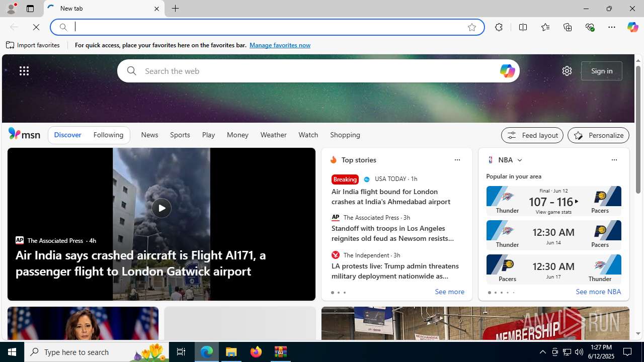644x362 pixels.
Task: Stop loading the page
Action: pyautogui.click(x=36, y=27)
